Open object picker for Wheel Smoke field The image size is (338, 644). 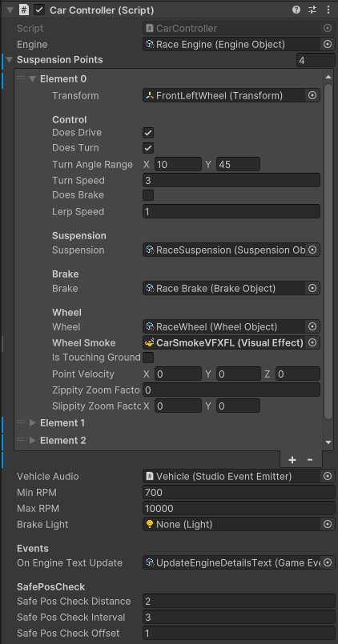tap(312, 342)
